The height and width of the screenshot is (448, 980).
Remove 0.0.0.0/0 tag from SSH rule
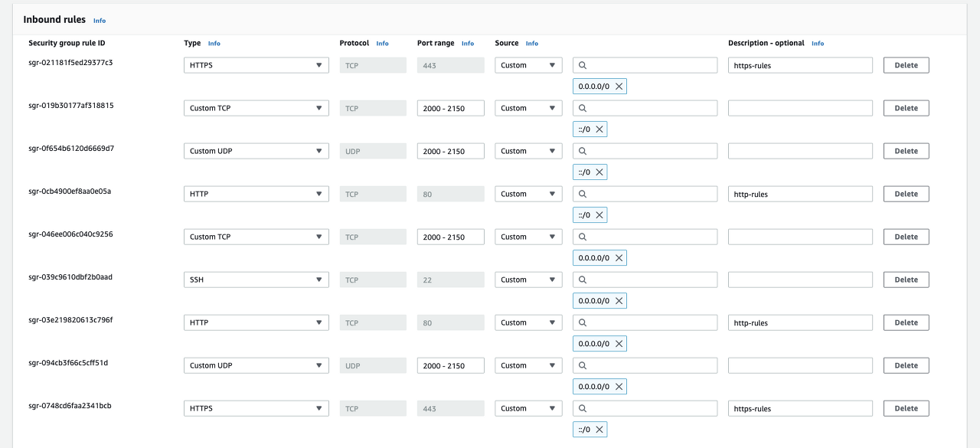coord(619,301)
